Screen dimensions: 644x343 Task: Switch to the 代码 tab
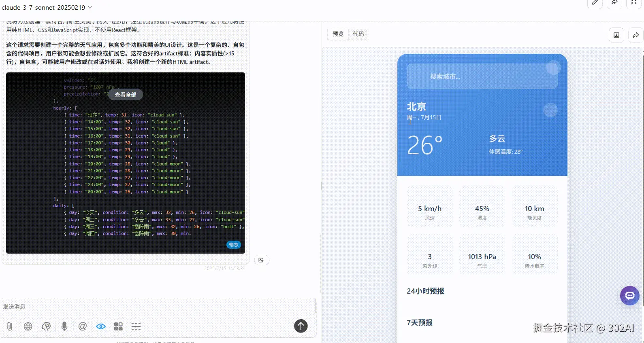(x=358, y=34)
